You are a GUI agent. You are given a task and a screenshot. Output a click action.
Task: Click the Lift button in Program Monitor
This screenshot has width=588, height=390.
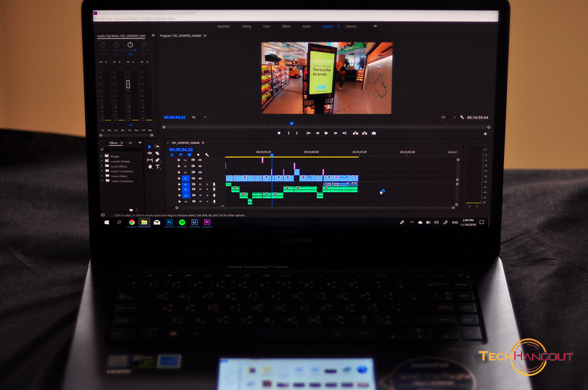355,133
